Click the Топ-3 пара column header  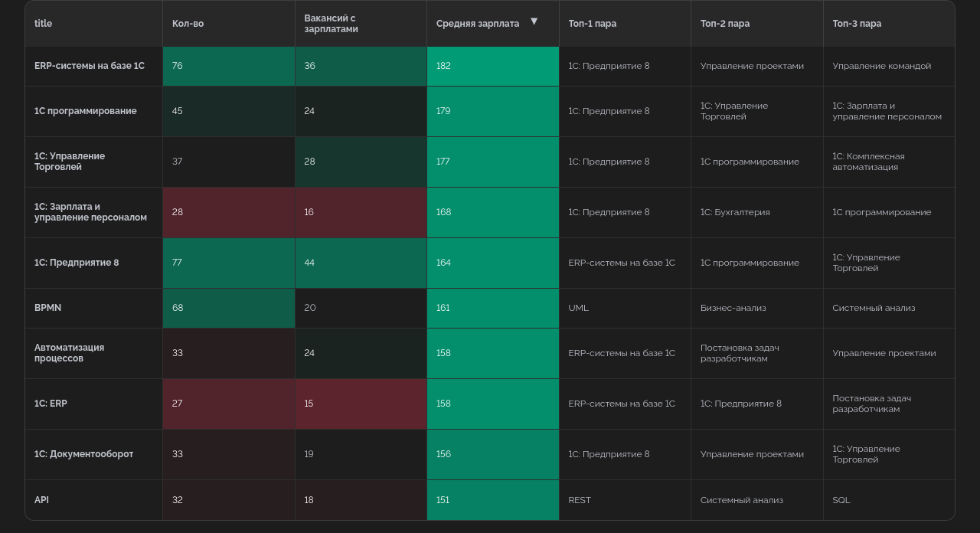pyautogui.click(x=857, y=24)
